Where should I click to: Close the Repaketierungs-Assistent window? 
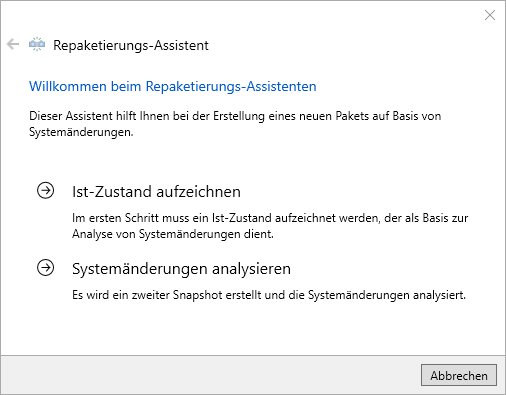(490, 15)
